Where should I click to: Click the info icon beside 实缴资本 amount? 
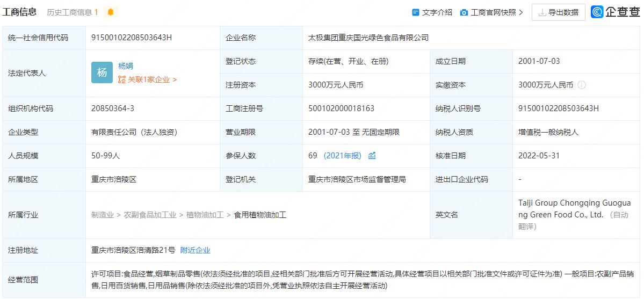[x=582, y=85]
